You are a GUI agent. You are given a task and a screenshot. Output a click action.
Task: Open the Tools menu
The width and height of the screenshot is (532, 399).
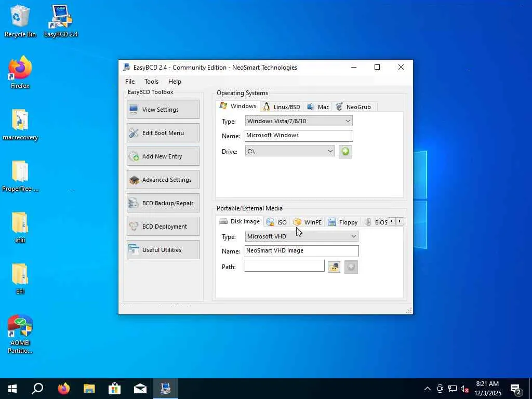(x=151, y=82)
